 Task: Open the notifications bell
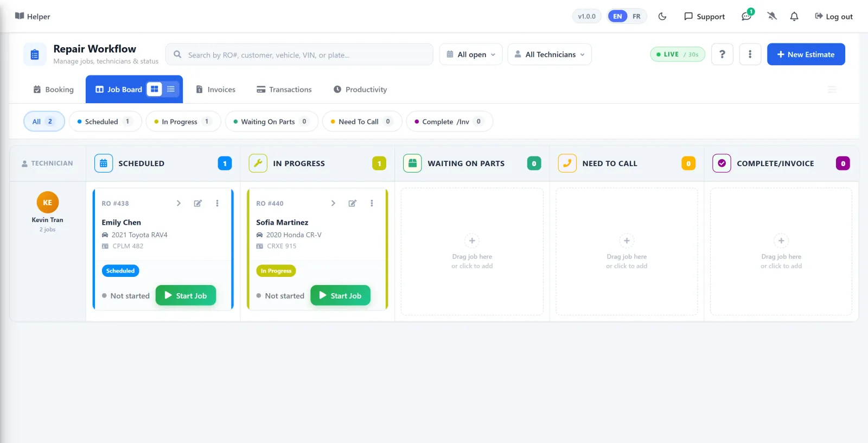point(794,16)
